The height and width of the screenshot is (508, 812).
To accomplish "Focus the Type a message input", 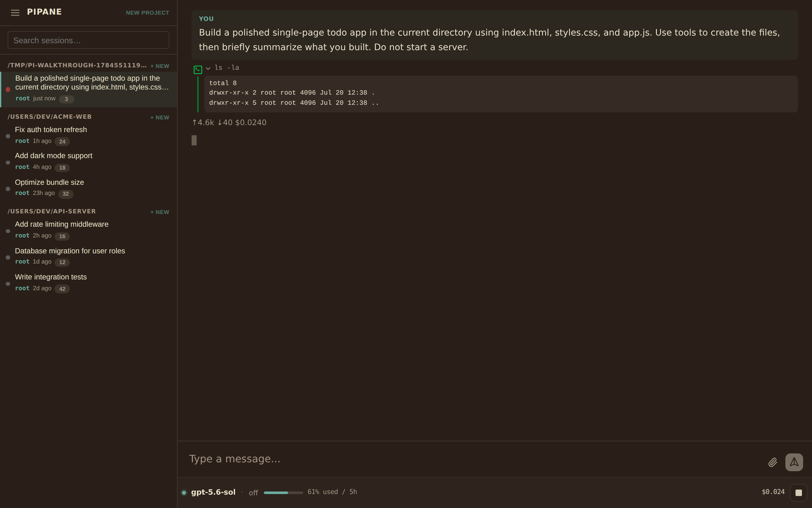I will [x=473, y=459].
